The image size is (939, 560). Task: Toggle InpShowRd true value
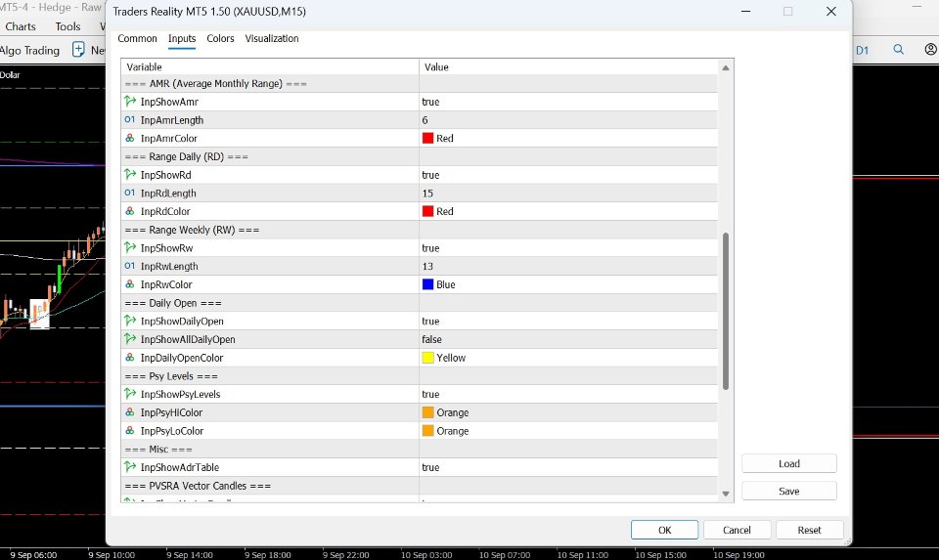pos(568,175)
